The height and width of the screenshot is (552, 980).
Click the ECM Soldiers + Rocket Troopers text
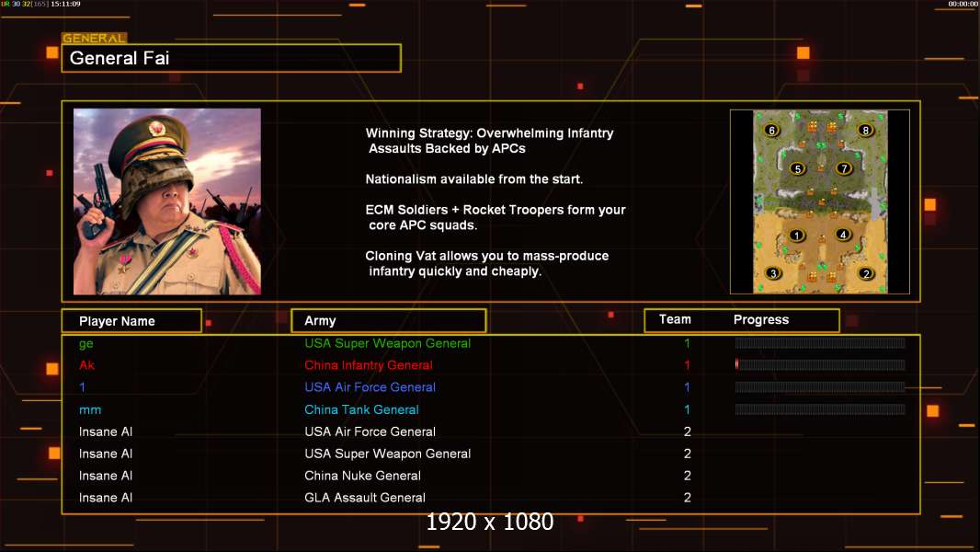click(496, 217)
